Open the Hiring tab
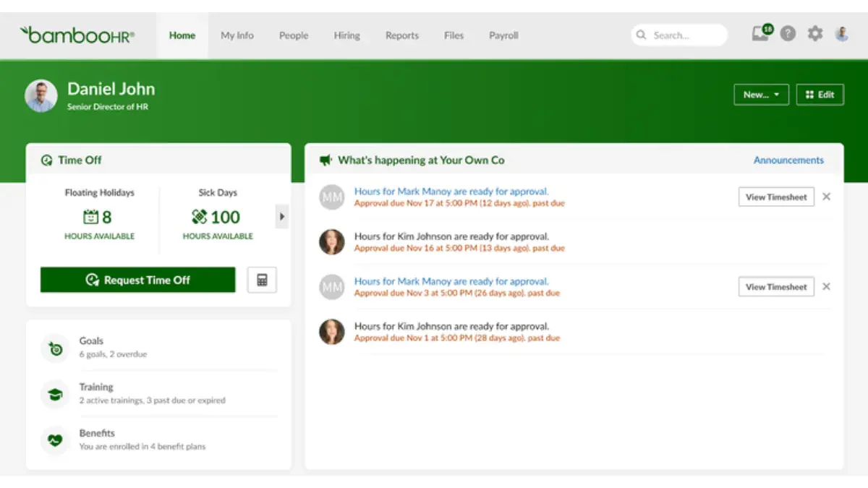868x488 pixels. 347,35
